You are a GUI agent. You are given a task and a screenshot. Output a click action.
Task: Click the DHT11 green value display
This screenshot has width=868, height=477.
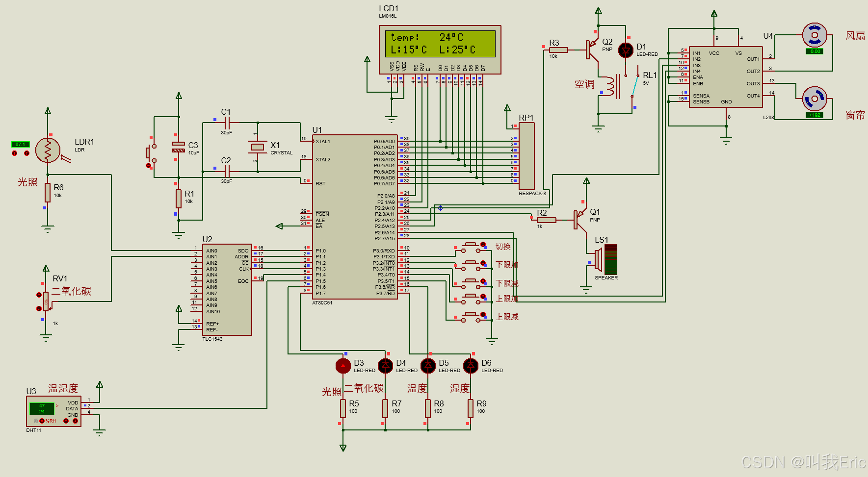tap(42, 408)
